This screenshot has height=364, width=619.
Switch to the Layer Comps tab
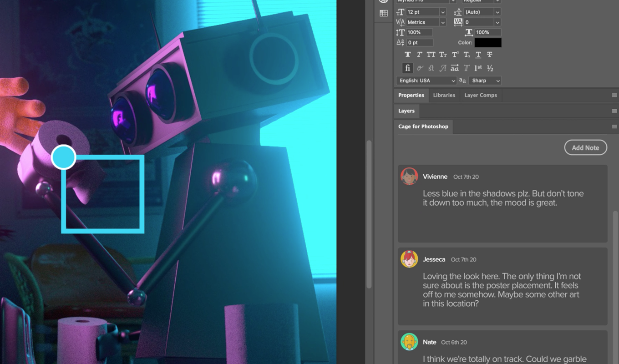tap(481, 95)
